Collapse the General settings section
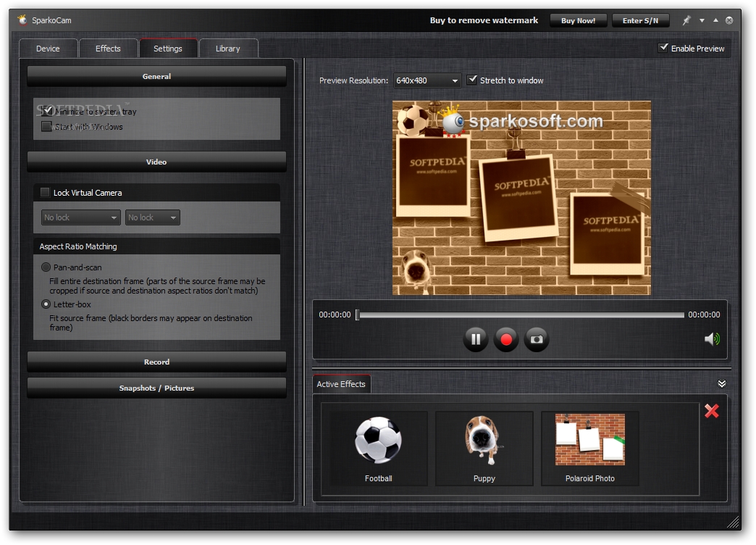This screenshot has width=756, height=545. 156,76
